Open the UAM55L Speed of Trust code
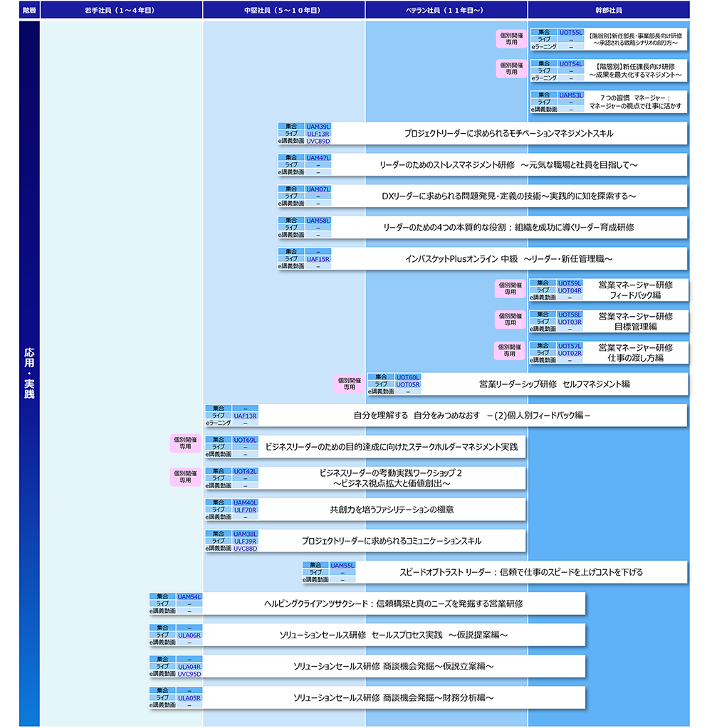The height and width of the screenshot is (728, 712). 342,565
